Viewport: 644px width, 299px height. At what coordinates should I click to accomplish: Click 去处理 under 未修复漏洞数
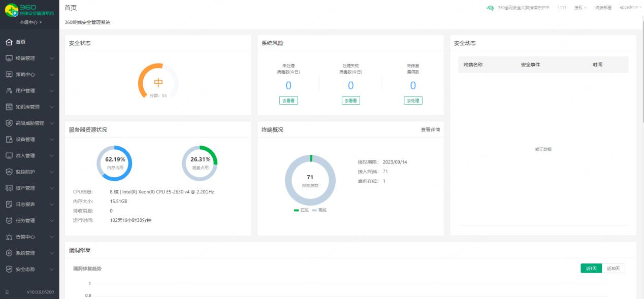click(413, 101)
